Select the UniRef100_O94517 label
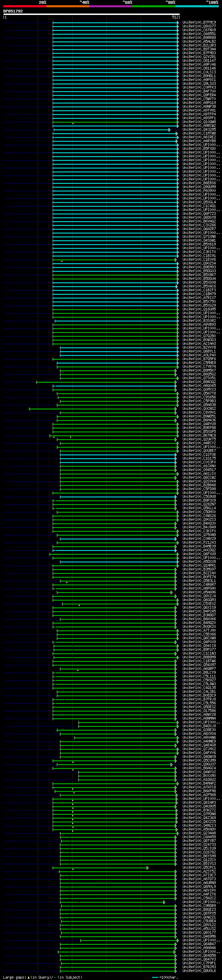 199,470
